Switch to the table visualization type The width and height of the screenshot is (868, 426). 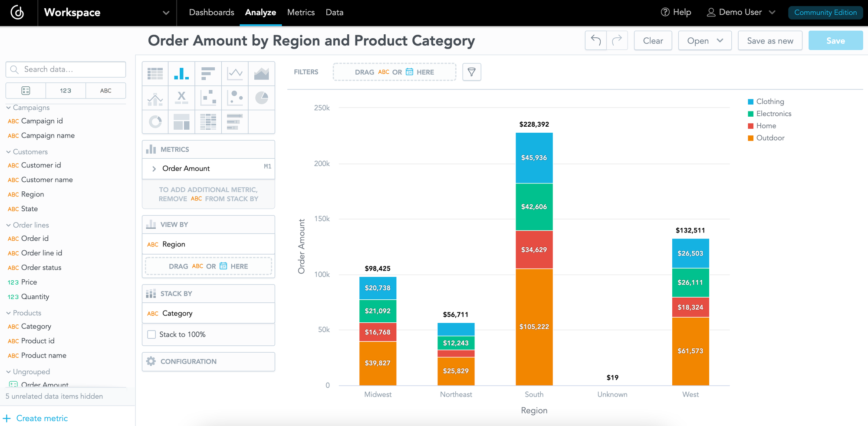[155, 73]
